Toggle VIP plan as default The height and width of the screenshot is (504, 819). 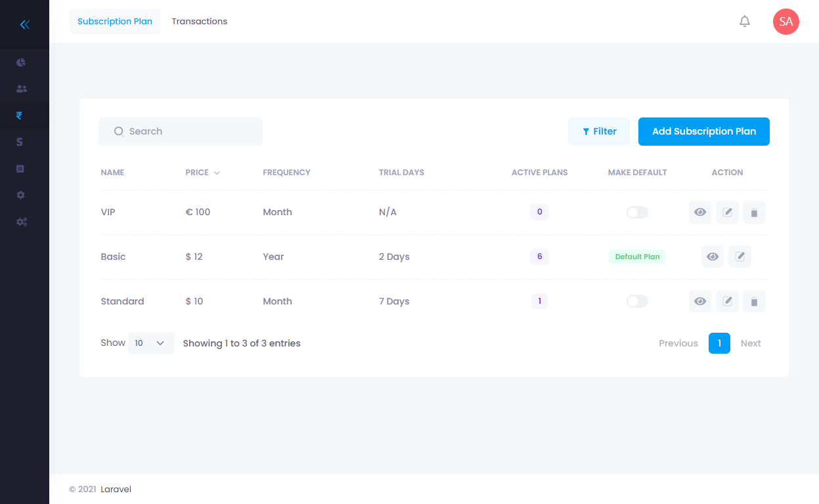(637, 212)
